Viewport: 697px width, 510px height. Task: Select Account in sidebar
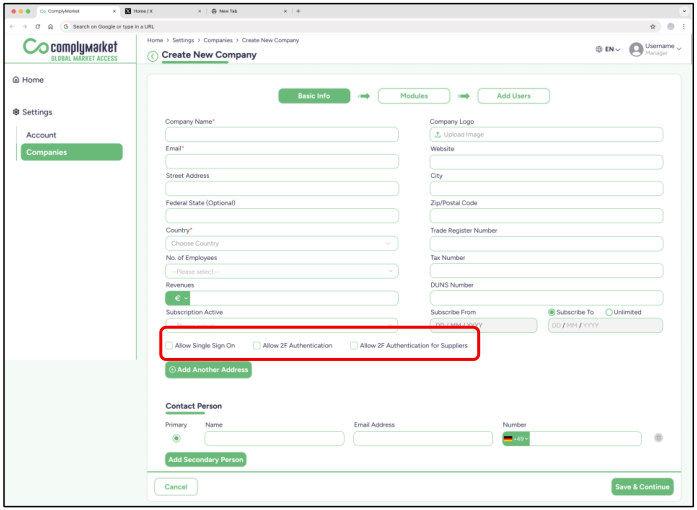click(x=41, y=135)
